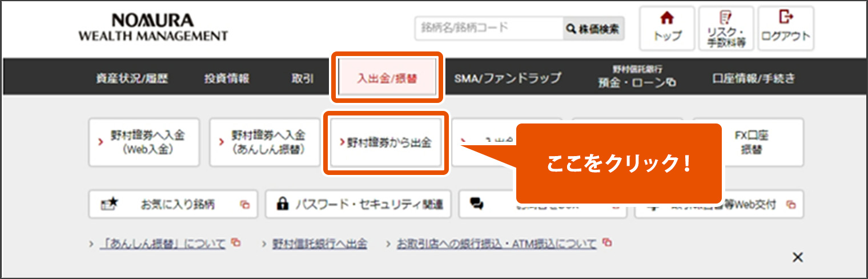Select the 入出金/振替 menu tab

coord(387,78)
